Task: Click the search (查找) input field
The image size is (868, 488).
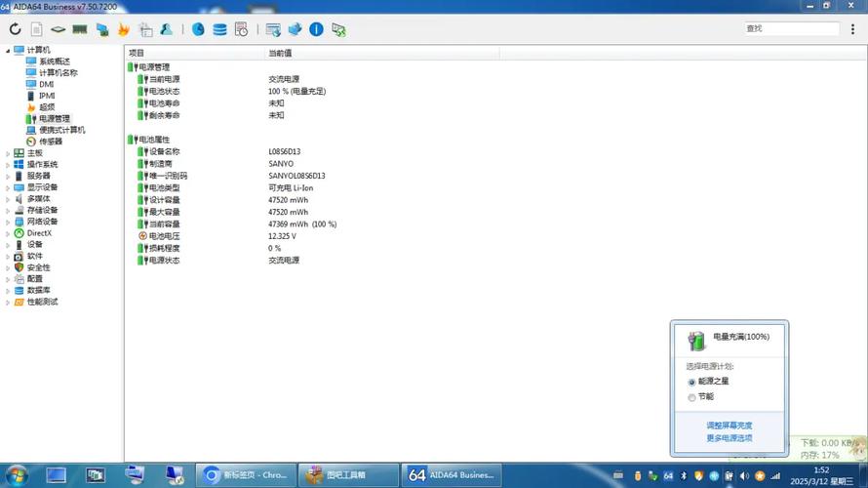Action: 790,29
